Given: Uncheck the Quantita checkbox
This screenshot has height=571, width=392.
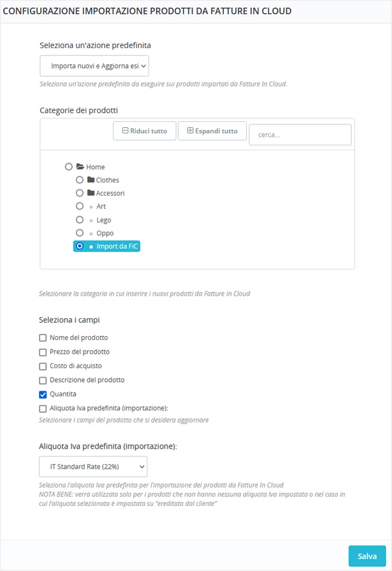Looking at the screenshot, I should [43, 394].
